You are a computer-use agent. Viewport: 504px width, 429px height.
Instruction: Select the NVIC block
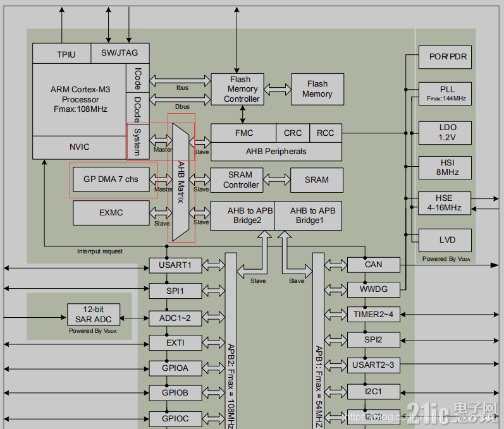coord(80,147)
